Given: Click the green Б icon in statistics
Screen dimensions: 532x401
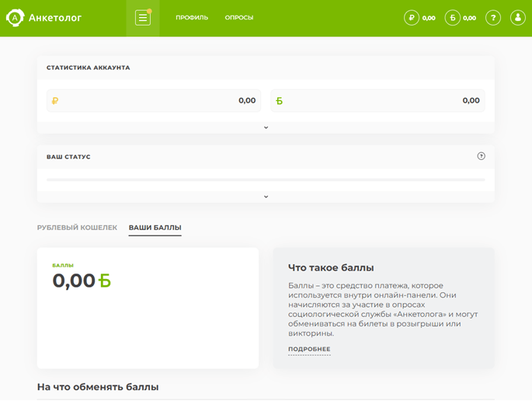Looking at the screenshot, I should point(279,101).
